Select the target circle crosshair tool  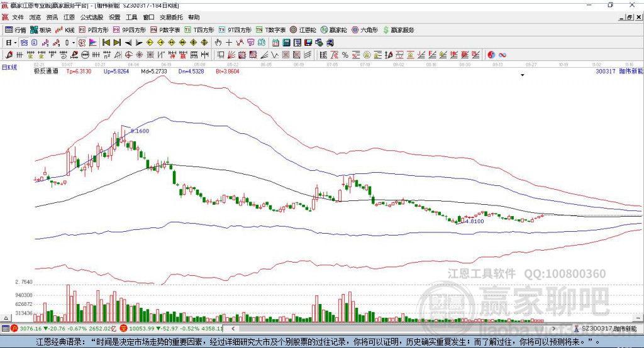128,55
